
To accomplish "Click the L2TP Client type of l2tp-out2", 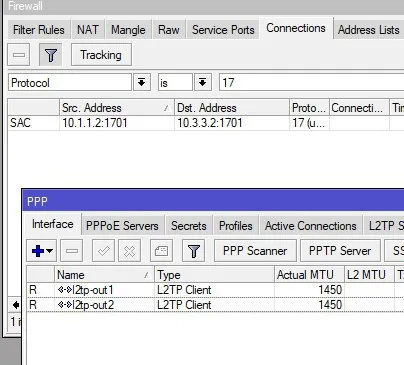I will [184, 305].
